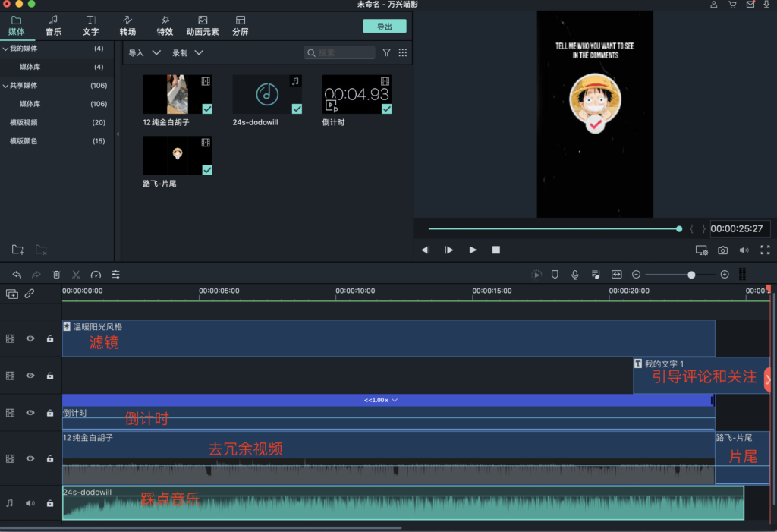Image resolution: width=777 pixels, height=532 pixels.
Task: Open the 录制 record dropdown
Action: coord(187,53)
